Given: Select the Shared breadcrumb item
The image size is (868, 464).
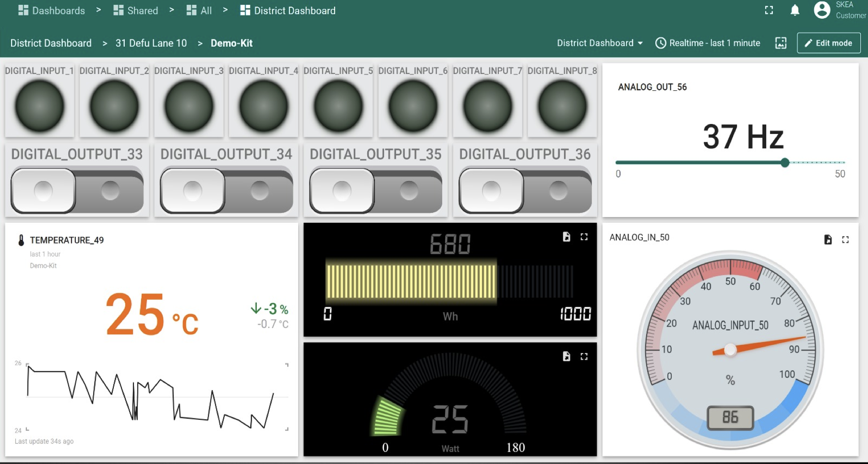Looking at the screenshot, I should click(136, 11).
